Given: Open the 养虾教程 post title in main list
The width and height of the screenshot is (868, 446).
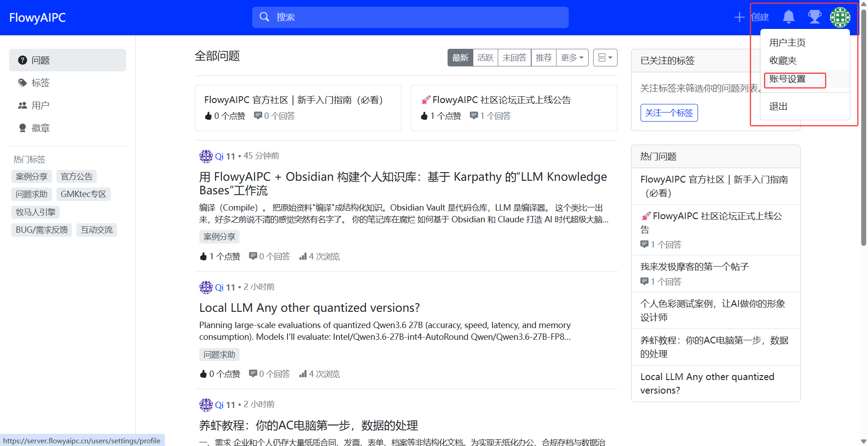Looking at the screenshot, I should click(309, 425).
